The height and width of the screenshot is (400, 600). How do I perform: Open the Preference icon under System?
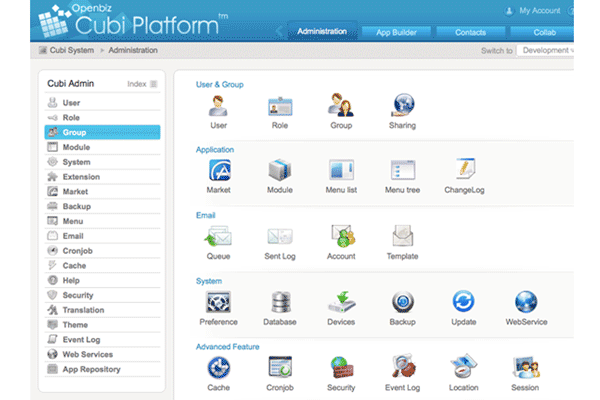click(x=218, y=302)
